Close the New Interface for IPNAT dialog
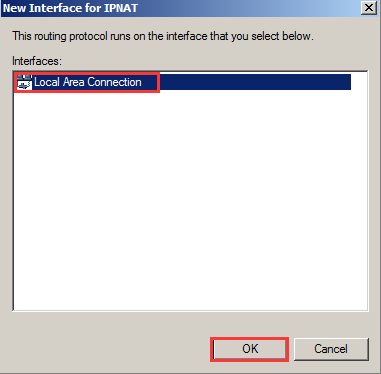 pyautogui.click(x=369, y=8)
